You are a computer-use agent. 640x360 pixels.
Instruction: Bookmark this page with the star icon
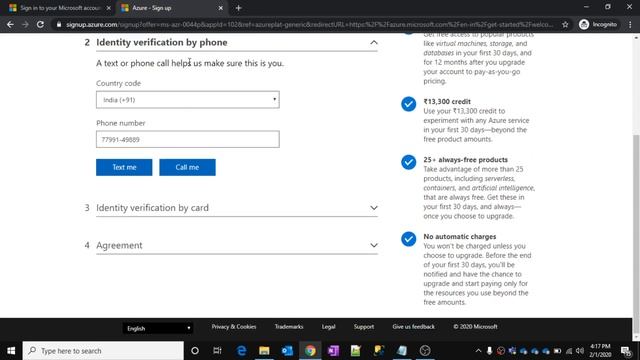565,24
